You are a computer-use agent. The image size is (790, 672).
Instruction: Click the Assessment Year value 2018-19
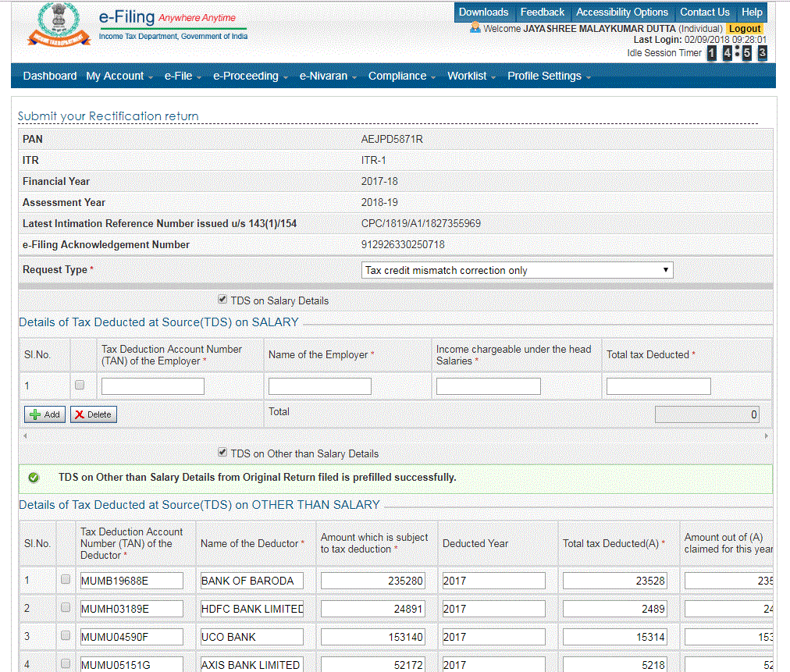379,202
